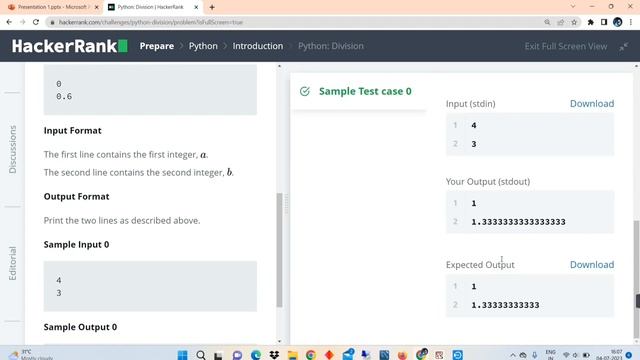Click the Output Format heading
The image size is (640, 360).
[x=76, y=196]
